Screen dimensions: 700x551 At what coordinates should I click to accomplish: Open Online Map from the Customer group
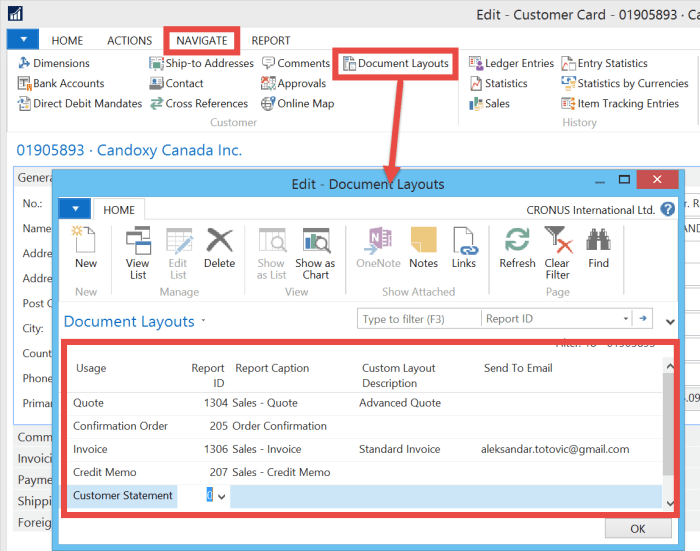click(x=297, y=104)
